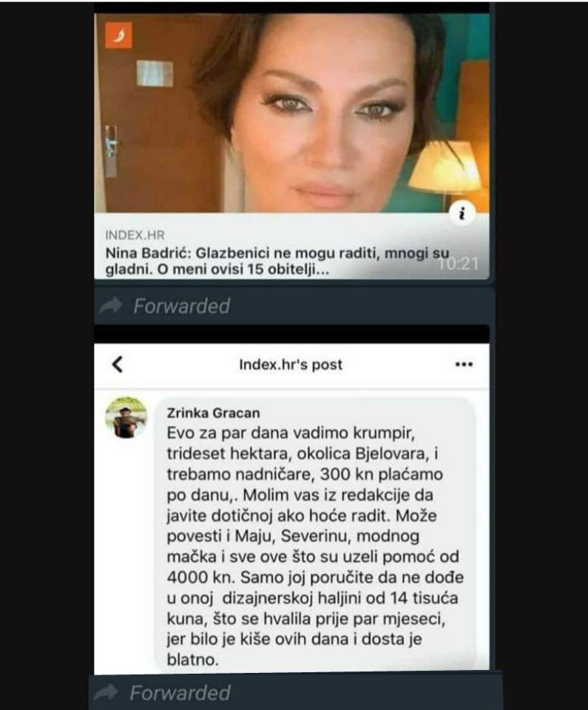The width and height of the screenshot is (588, 710).
Task: Tap the comment's last line 'blatno.'
Action: click(192, 659)
